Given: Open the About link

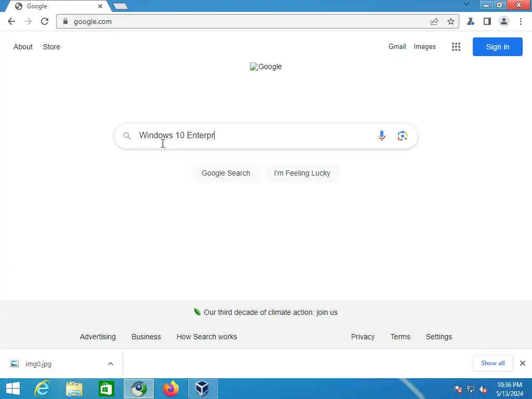Looking at the screenshot, I should point(23,47).
